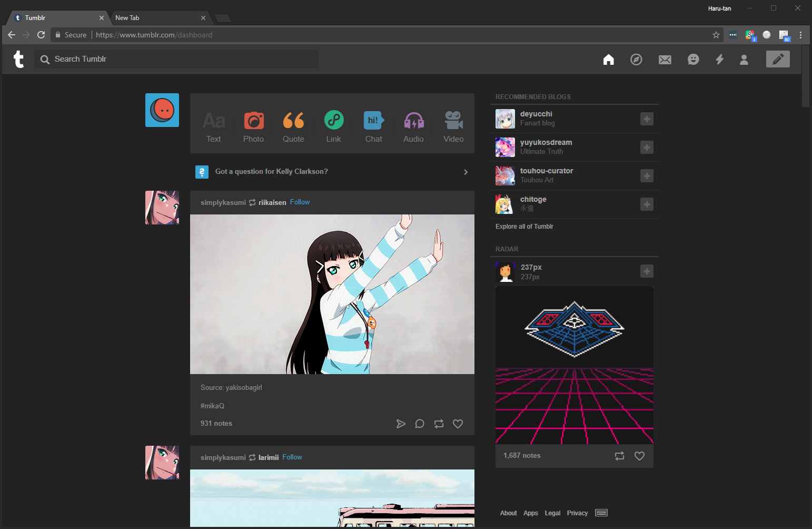Create a new Video post
The width and height of the screenshot is (812, 529).
click(453, 127)
